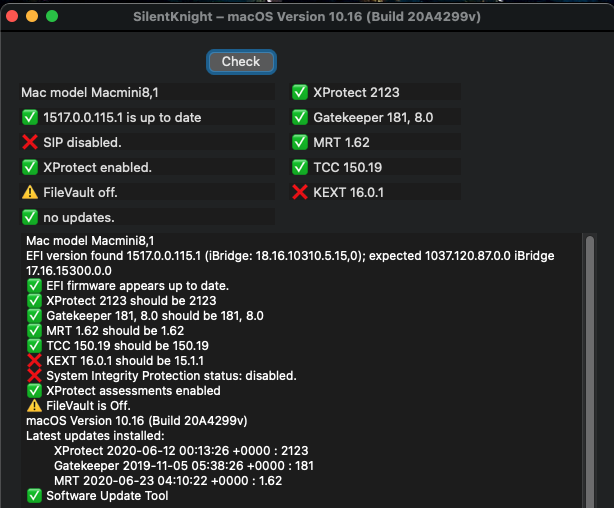Viewport: 614px width, 508px height.
Task: Click 'TCC 150.19 should be 150.19' log text
Action: 127,345
